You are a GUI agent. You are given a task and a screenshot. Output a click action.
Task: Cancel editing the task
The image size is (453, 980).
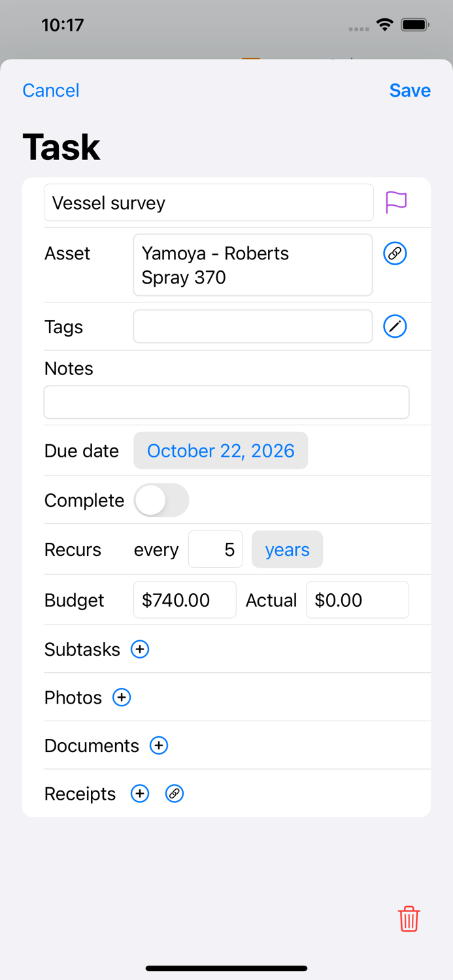coord(50,90)
